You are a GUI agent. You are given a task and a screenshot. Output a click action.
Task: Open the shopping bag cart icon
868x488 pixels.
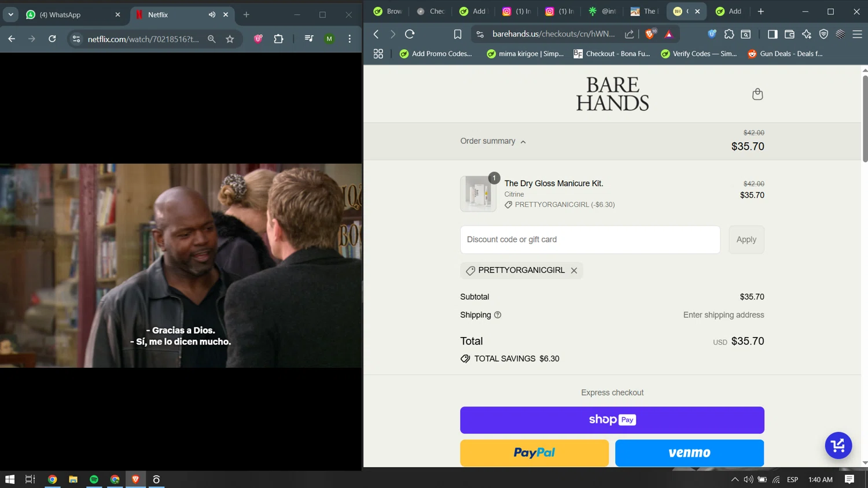(757, 94)
